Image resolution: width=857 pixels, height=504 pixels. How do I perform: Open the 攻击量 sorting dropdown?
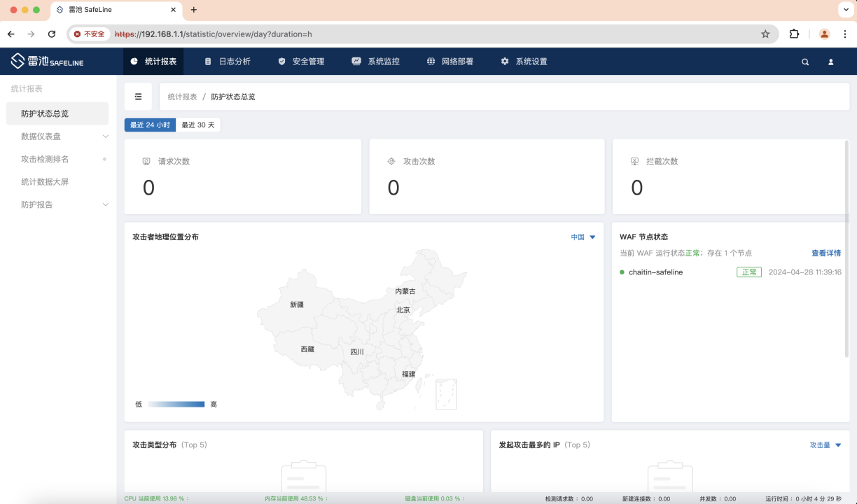825,445
